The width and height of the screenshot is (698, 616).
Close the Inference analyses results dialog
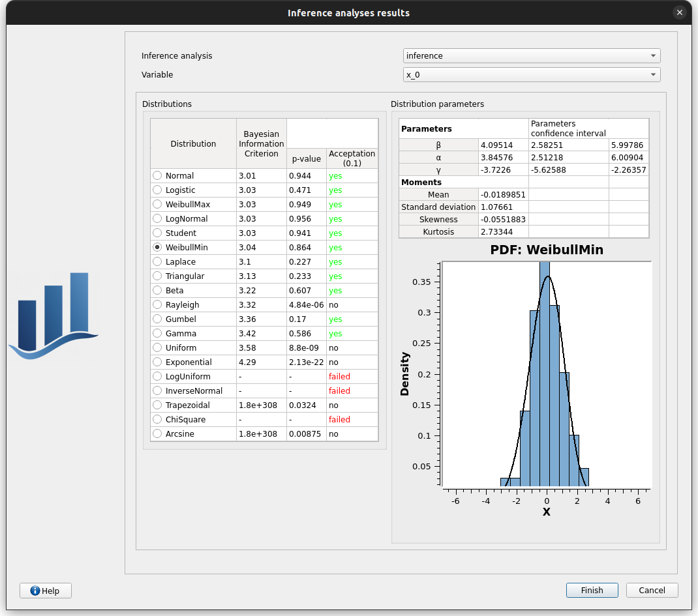coord(680,12)
